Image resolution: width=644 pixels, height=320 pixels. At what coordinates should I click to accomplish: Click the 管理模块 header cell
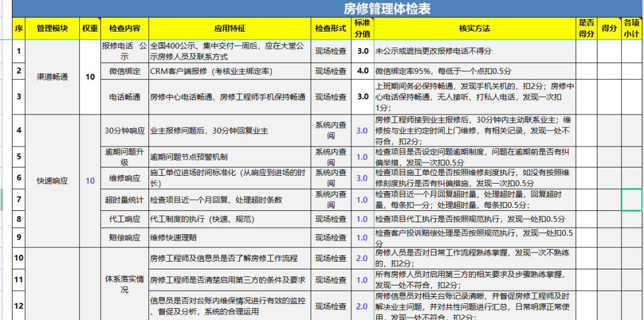(52, 29)
